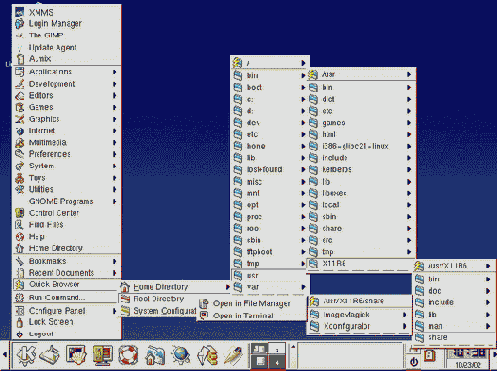Viewport: 497px width, 371px height.
Task: Select the i386-glibc21-linux folder
Action: [x=361, y=146]
